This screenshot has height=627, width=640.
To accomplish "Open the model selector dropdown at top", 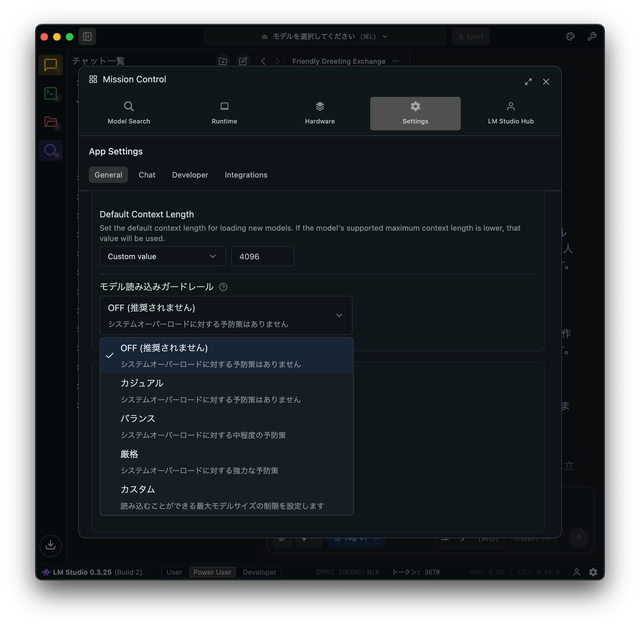I will coord(324,37).
